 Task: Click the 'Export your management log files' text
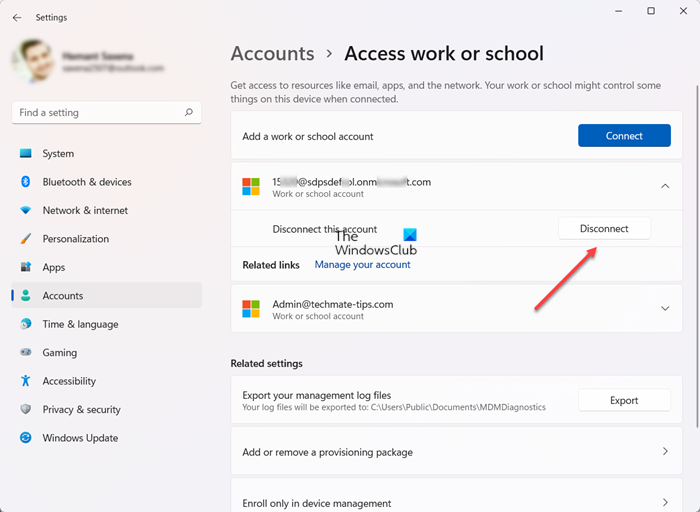(x=317, y=395)
